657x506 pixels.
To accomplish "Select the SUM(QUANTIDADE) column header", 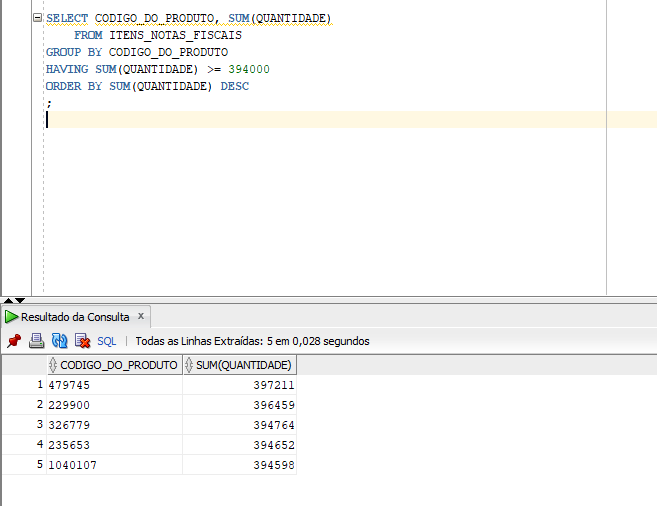I will (x=244, y=365).
